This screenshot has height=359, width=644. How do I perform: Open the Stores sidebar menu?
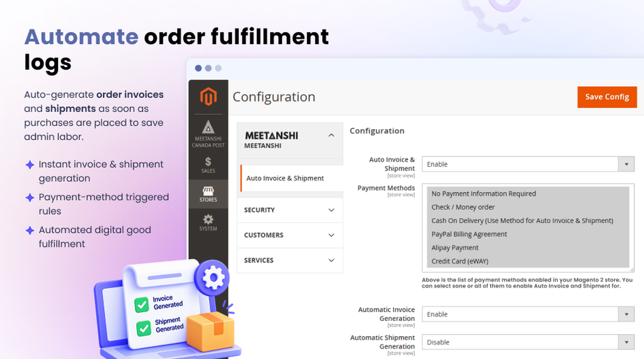pyautogui.click(x=208, y=194)
